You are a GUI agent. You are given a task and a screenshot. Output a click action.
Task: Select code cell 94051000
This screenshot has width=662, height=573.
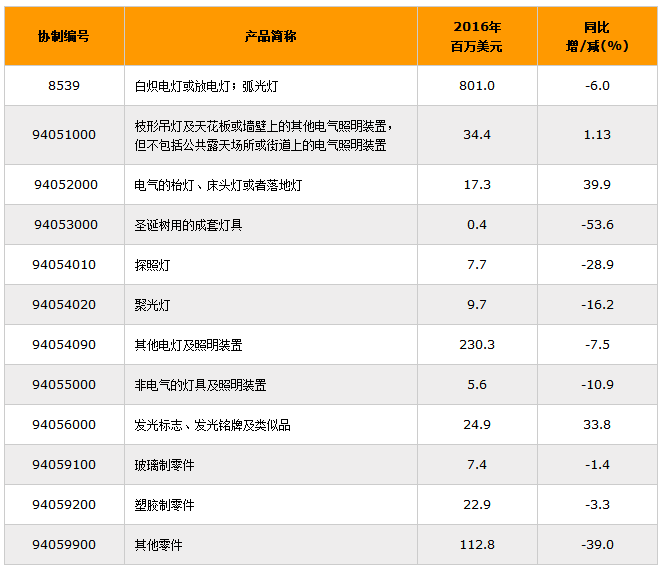(64, 135)
